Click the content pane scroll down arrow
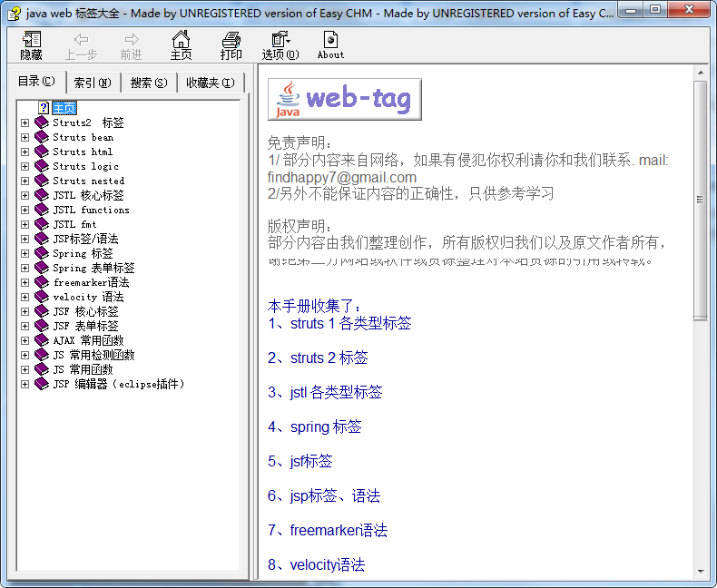The image size is (717, 588). pyautogui.click(x=700, y=572)
